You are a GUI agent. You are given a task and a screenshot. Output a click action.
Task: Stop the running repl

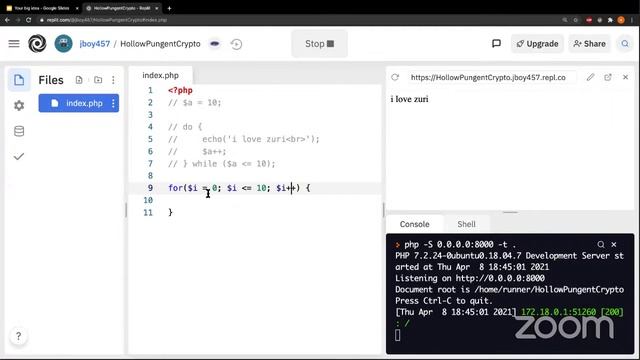coord(320,44)
